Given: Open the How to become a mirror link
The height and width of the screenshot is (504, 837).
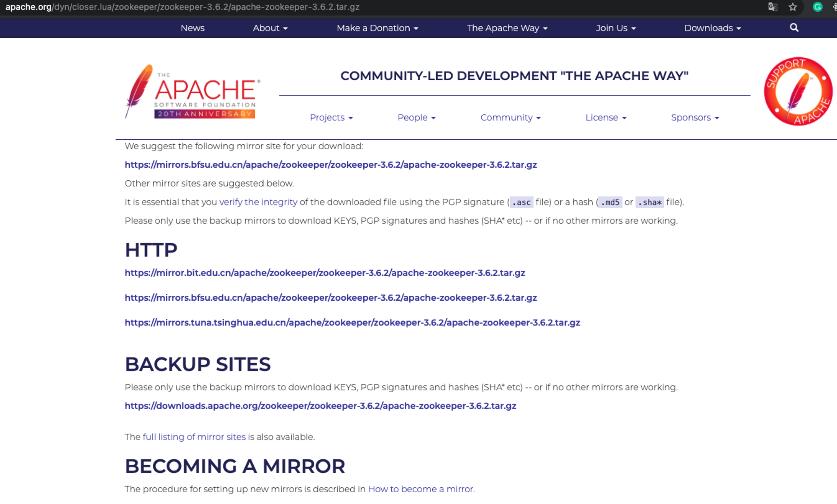Looking at the screenshot, I should pyautogui.click(x=421, y=489).
